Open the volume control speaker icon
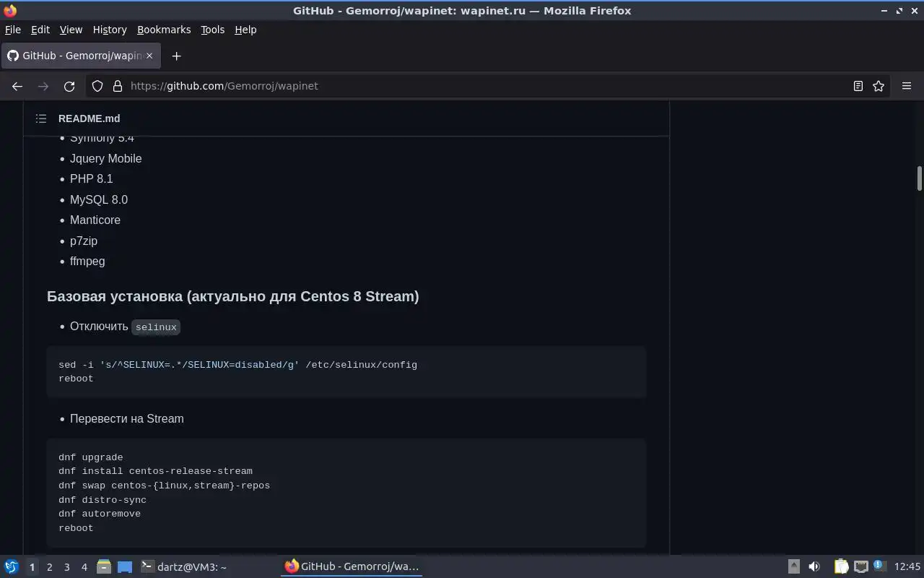 [x=814, y=567]
